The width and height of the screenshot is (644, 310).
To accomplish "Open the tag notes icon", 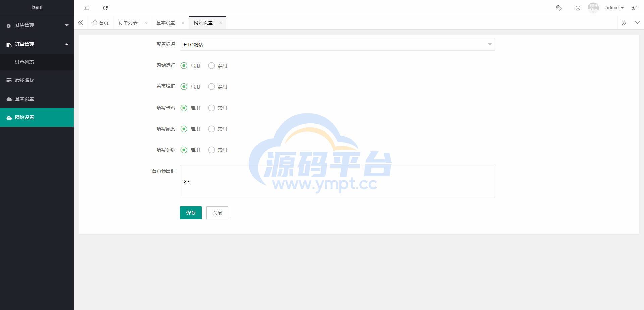I will point(559,8).
